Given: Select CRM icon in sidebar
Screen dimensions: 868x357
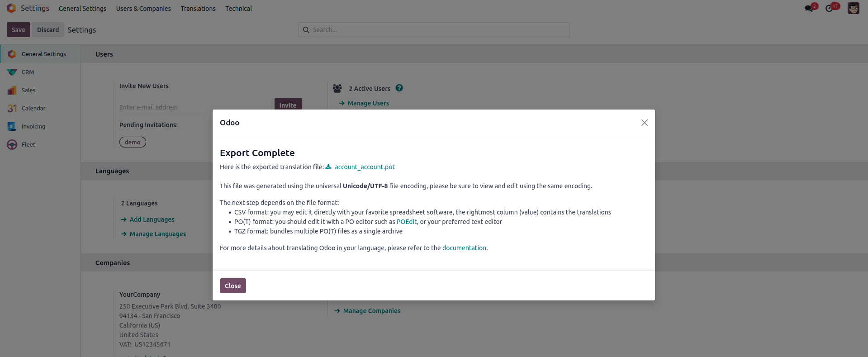Looking at the screenshot, I should click(x=12, y=72).
